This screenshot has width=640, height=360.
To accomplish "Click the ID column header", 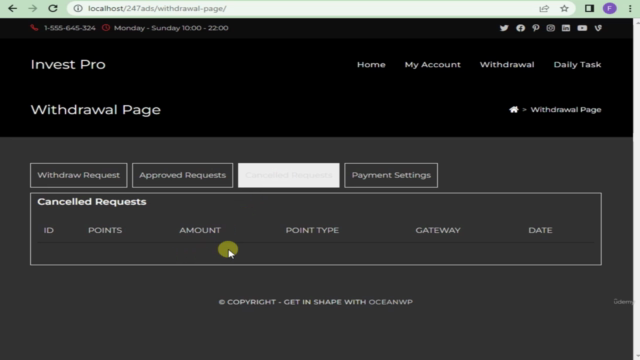I will [49, 230].
